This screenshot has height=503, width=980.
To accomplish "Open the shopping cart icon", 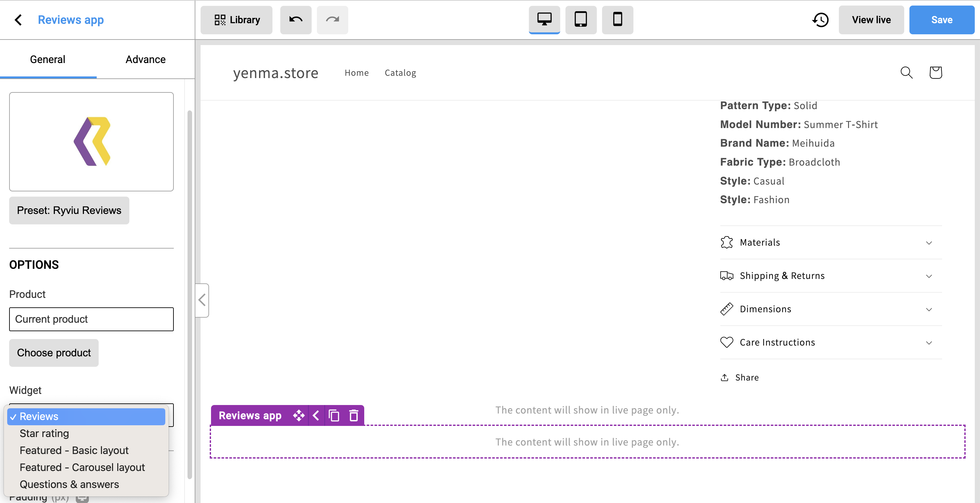I will (936, 73).
